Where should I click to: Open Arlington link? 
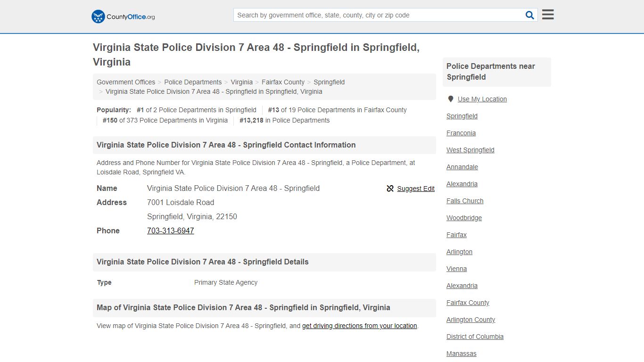coord(459,252)
